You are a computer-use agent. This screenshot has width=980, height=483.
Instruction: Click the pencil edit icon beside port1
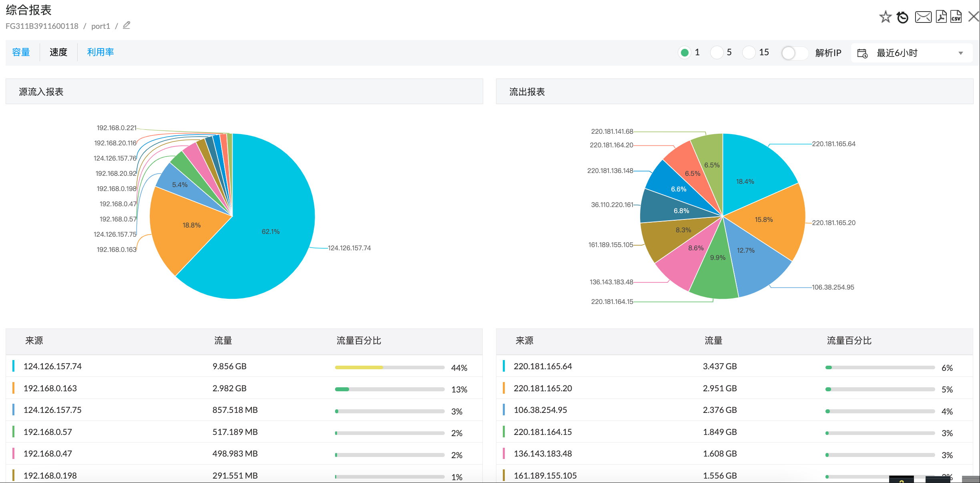click(127, 25)
